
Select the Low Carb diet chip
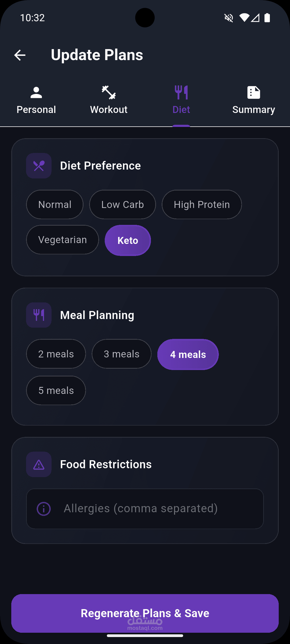(x=122, y=204)
